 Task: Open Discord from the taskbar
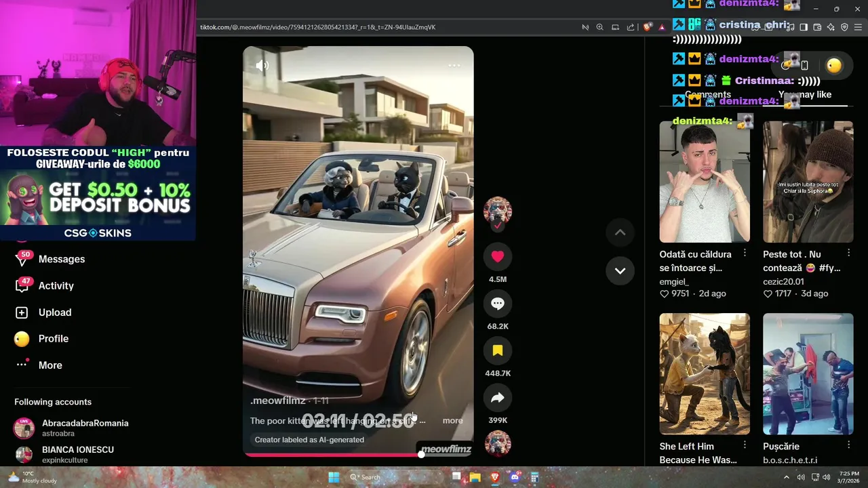[x=515, y=477]
